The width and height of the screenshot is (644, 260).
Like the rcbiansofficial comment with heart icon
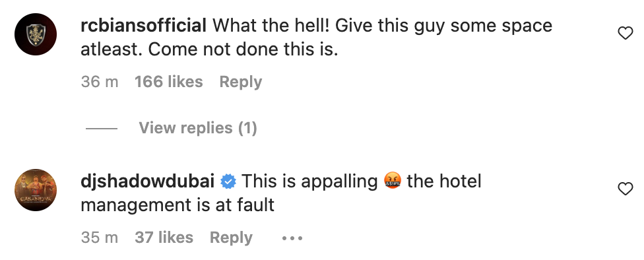[625, 33]
